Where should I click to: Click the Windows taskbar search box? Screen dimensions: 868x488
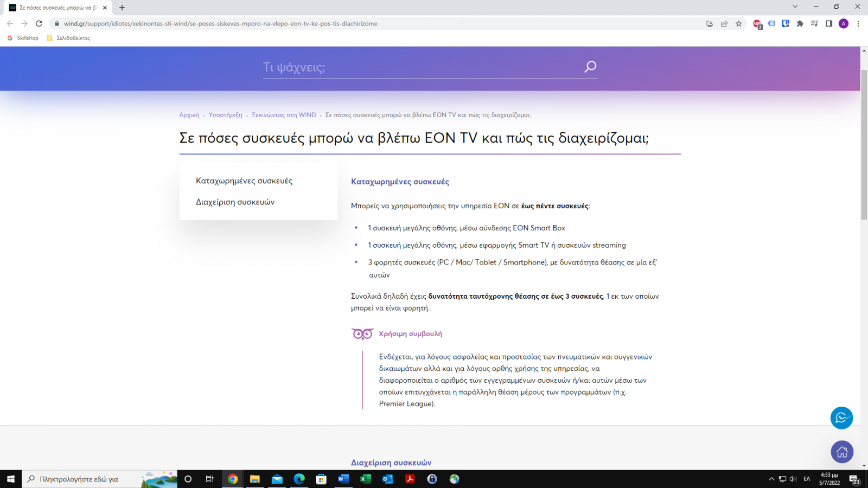pyautogui.click(x=100, y=479)
